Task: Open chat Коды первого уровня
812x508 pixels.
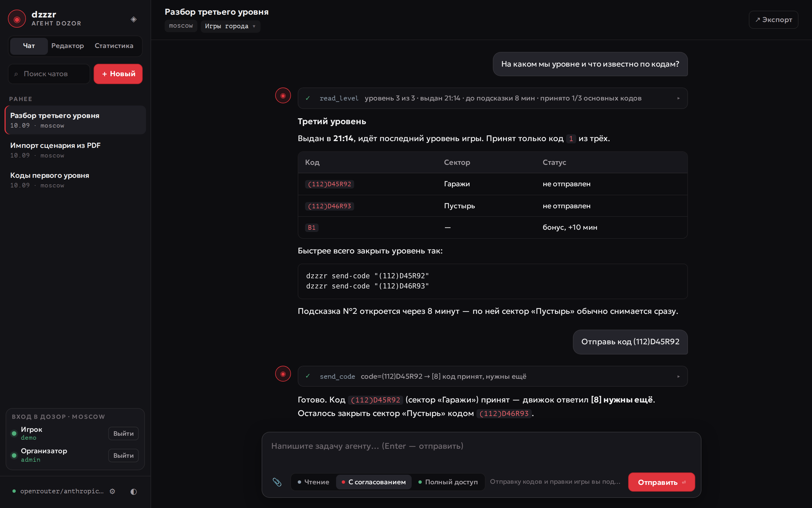Action: (x=76, y=180)
